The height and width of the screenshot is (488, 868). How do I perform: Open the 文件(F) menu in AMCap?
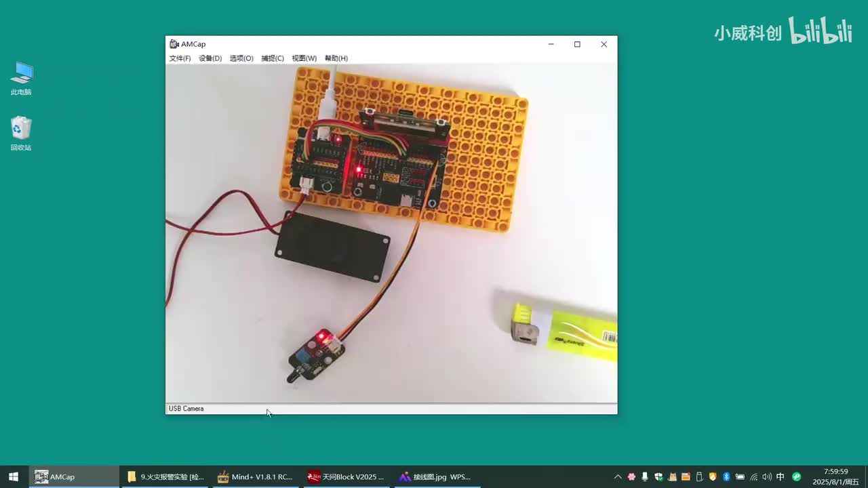click(180, 58)
